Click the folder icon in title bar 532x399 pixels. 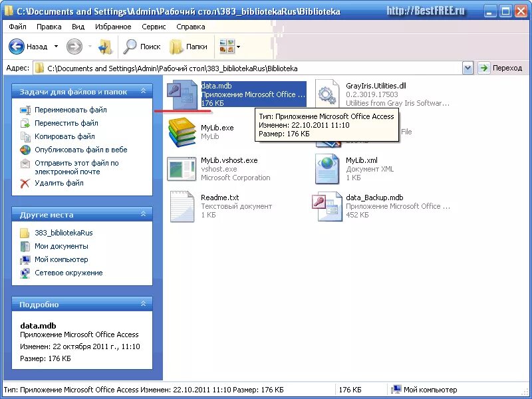point(9,11)
